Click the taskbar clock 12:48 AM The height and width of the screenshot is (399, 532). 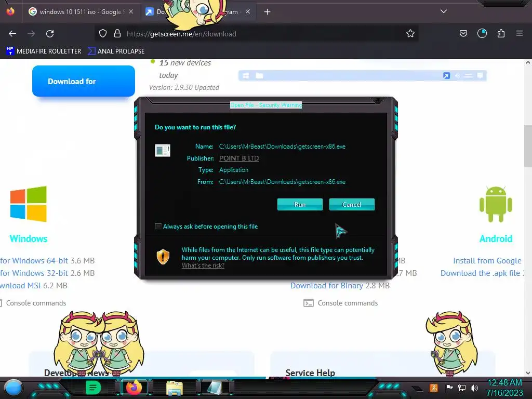[504, 382]
